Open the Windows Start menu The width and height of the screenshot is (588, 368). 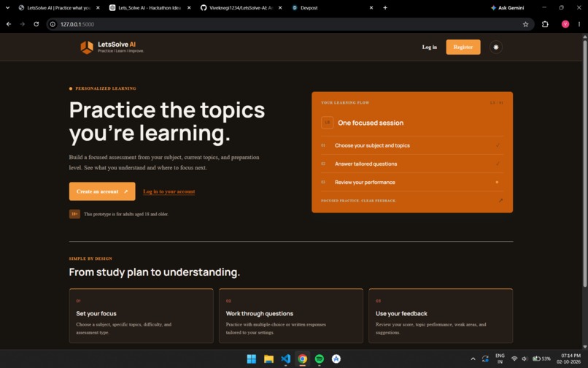pyautogui.click(x=251, y=359)
